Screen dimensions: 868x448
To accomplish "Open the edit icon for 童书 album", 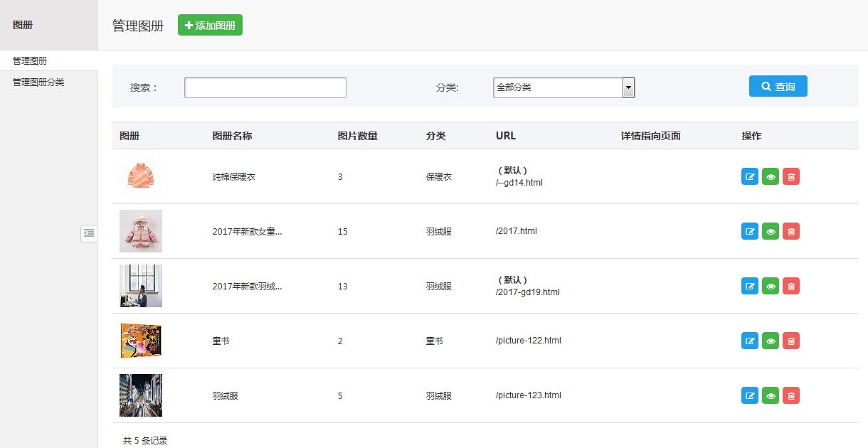I will 749,341.
